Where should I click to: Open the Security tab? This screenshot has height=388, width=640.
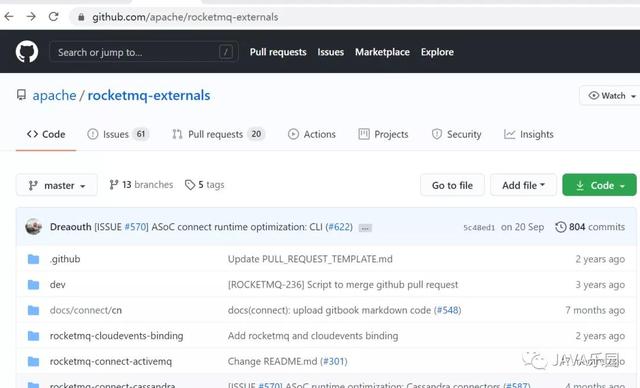click(456, 134)
